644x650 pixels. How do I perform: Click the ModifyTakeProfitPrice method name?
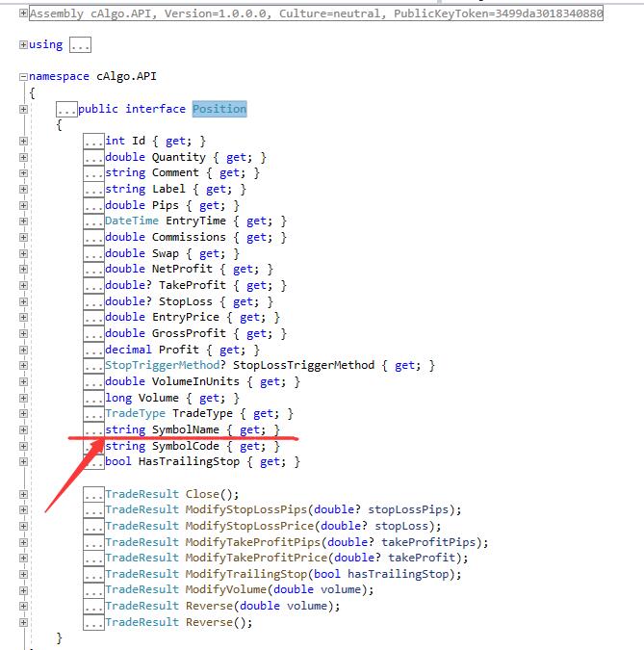(256, 558)
